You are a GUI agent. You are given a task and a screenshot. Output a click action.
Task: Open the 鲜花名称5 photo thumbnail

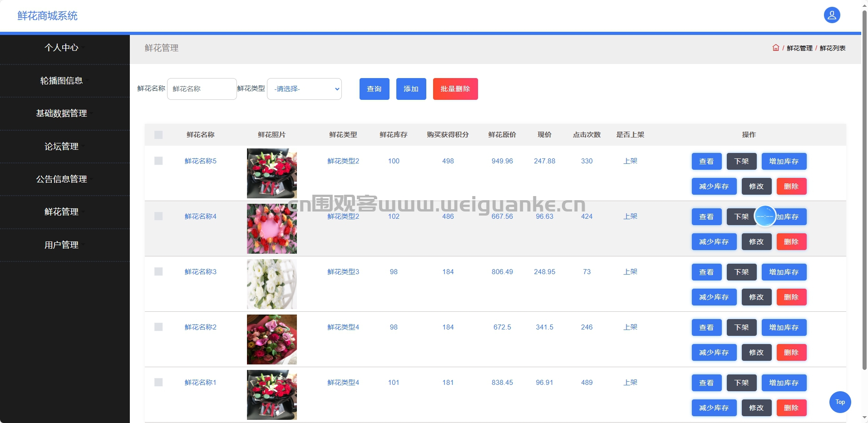272,173
